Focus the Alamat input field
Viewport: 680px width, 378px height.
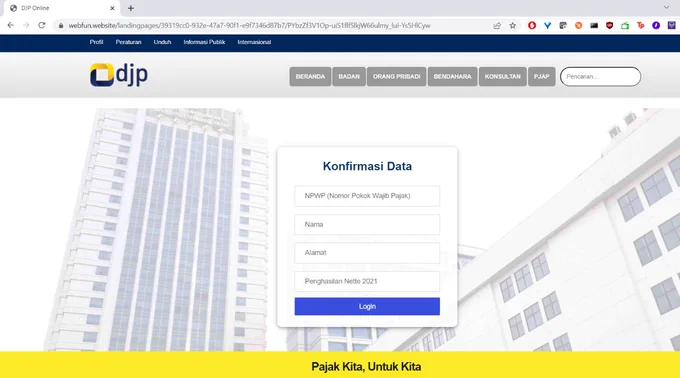pos(367,253)
